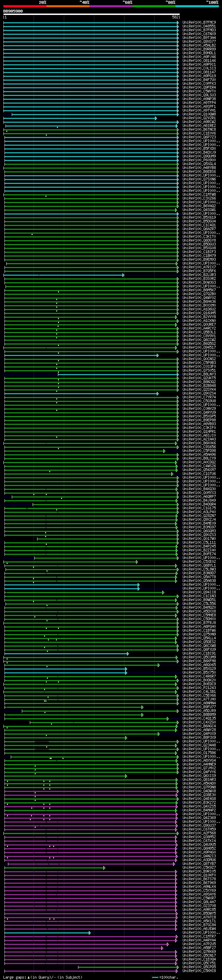Click the UniRef100_A9TFP4 label
Screen dimensions: 222x980
point(199,103)
